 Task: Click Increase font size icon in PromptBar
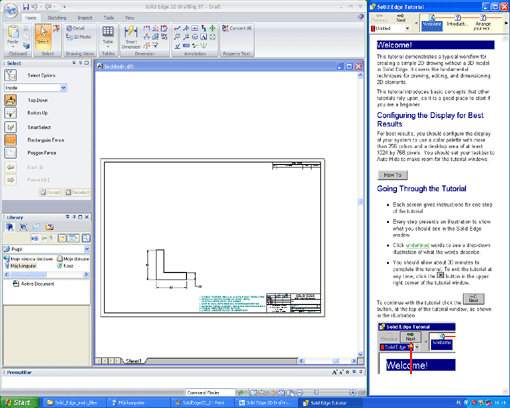coord(335,372)
